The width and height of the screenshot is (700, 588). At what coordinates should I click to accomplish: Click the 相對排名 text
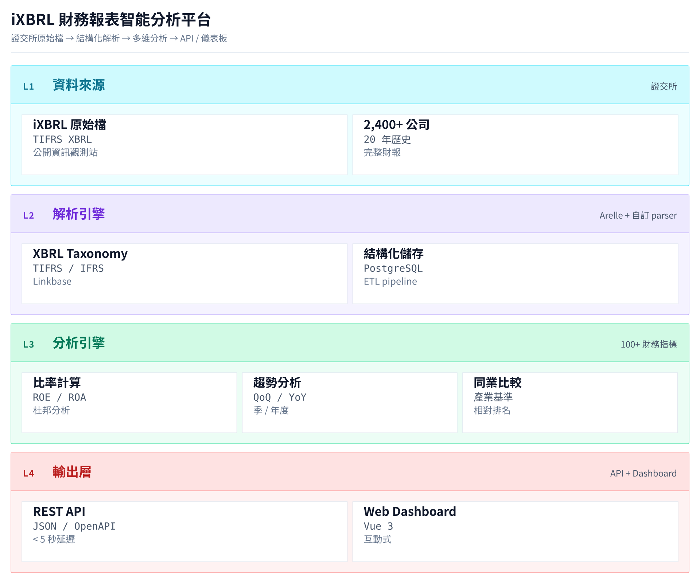coord(492,410)
